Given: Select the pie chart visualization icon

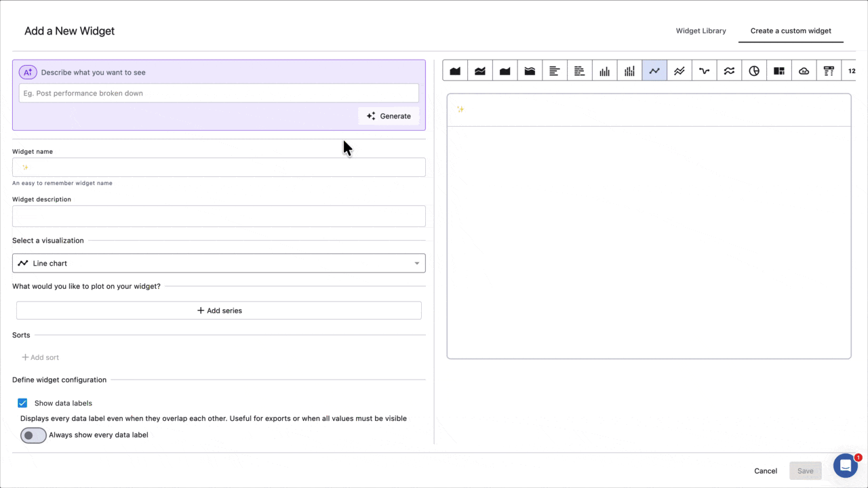Looking at the screenshot, I should pos(754,70).
